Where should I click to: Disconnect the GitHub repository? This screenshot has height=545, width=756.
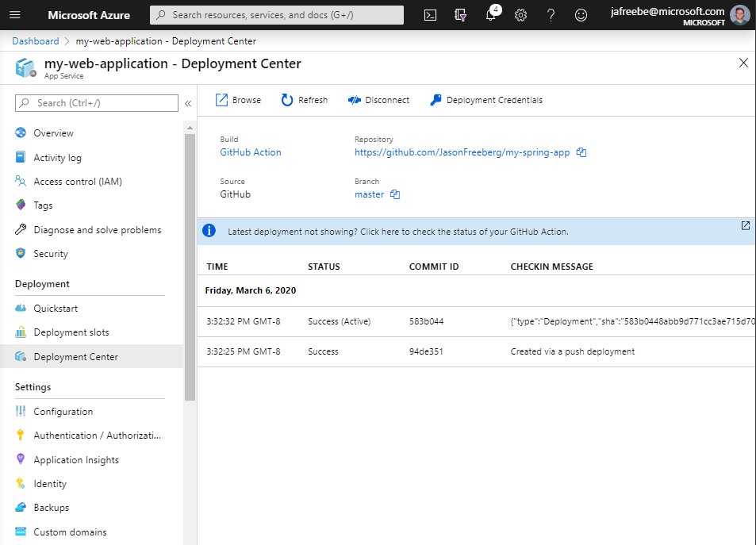[378, 99]
